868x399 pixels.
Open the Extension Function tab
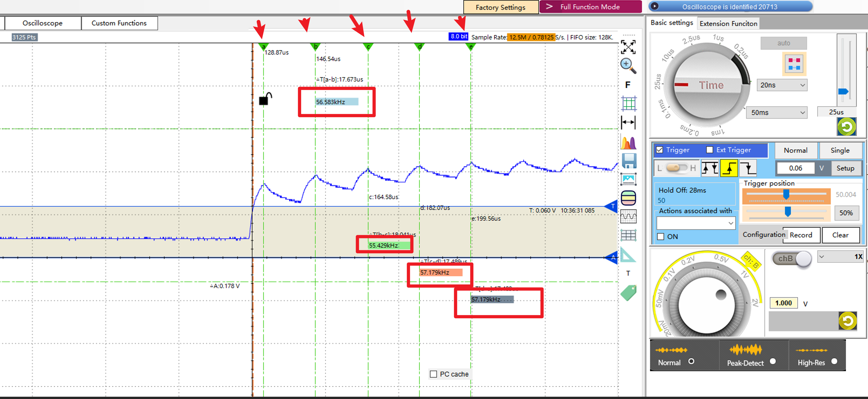point(728,24)
